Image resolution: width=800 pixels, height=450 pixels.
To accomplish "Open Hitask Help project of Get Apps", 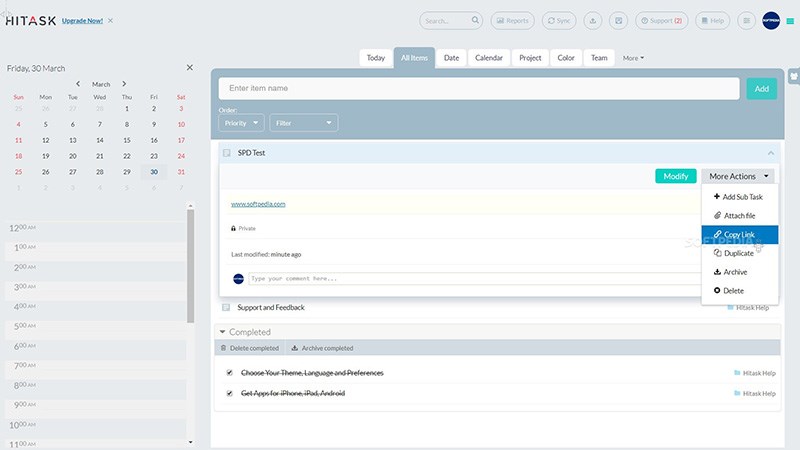I will click(755, 393).
